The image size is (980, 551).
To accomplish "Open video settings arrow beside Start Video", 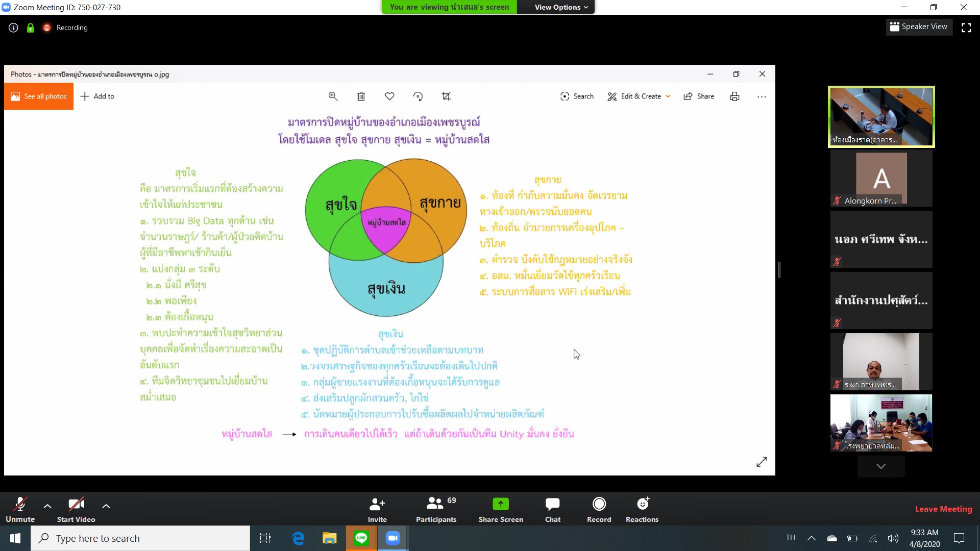I will (x=106, y=506).
